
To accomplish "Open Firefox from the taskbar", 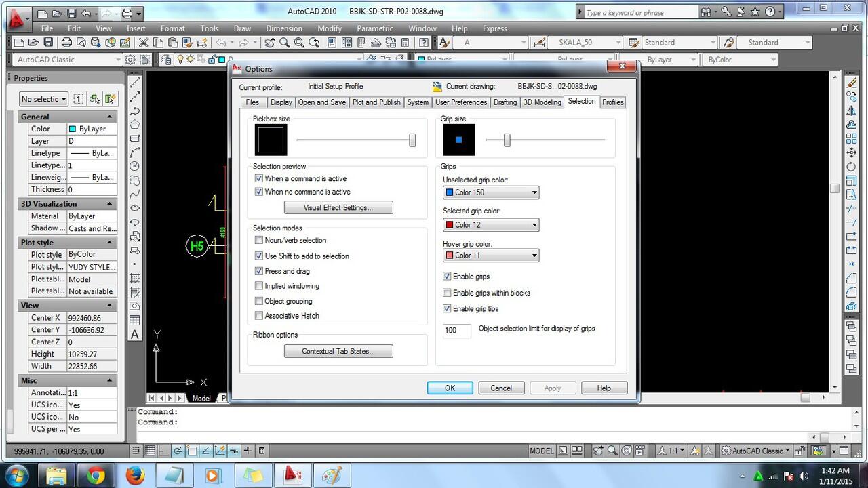I will pyautogui.click(x=135, y=475).
